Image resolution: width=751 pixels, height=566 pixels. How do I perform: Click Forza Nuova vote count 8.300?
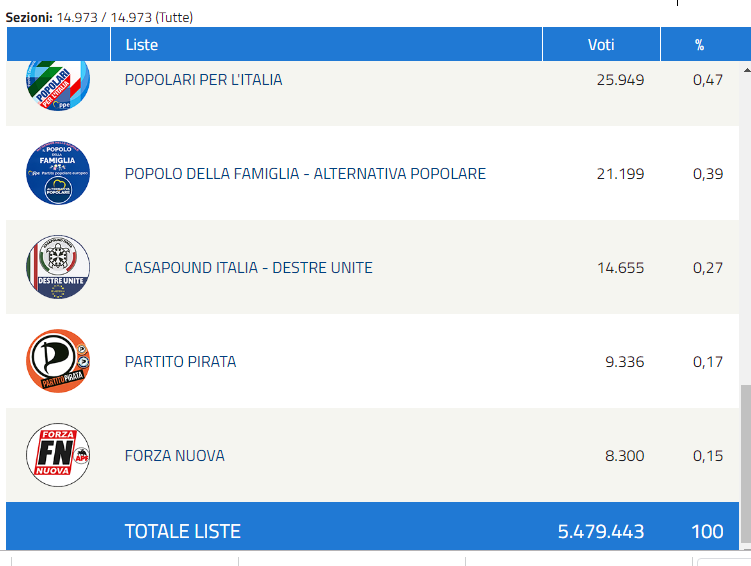625,455
